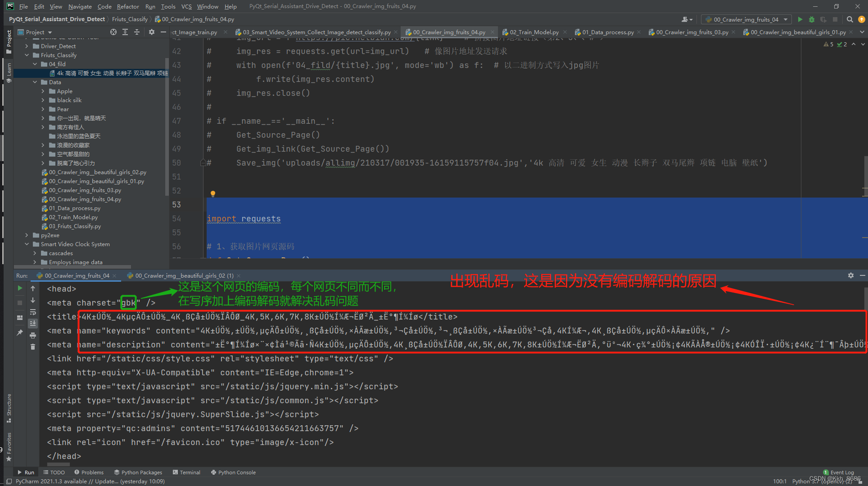
Task: Start debugging with the bug icon
Action: pyautogui.click(x=812, y=19)
